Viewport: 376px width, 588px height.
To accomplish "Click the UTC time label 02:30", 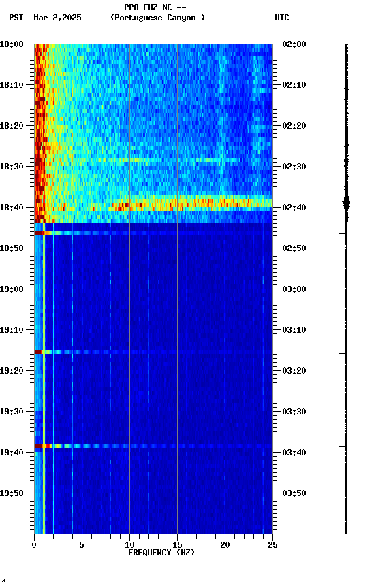I will [294, 167].
